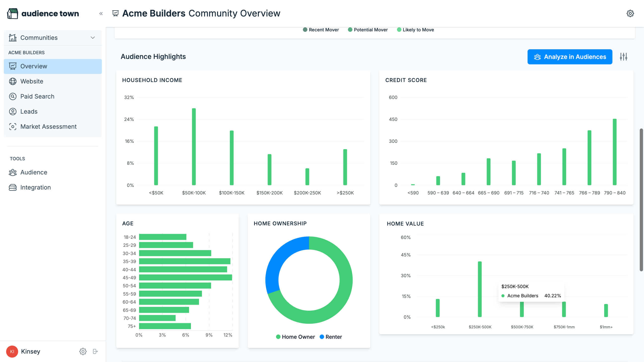
Task: Open settings gear in top right corner
Action: 630,13
